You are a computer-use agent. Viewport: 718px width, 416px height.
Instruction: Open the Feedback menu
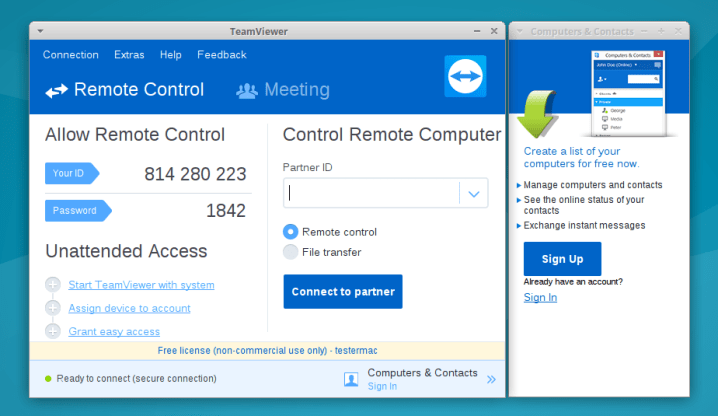coord(222,55)
